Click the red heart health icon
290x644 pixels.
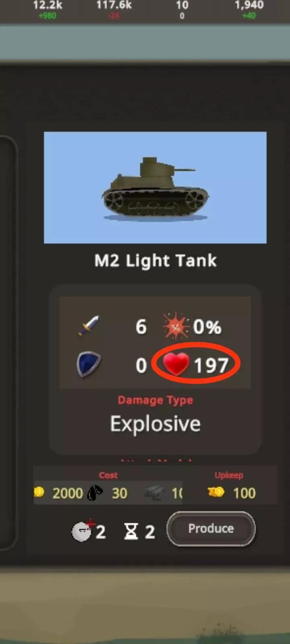pyautogui.click(x=176, y=364)
